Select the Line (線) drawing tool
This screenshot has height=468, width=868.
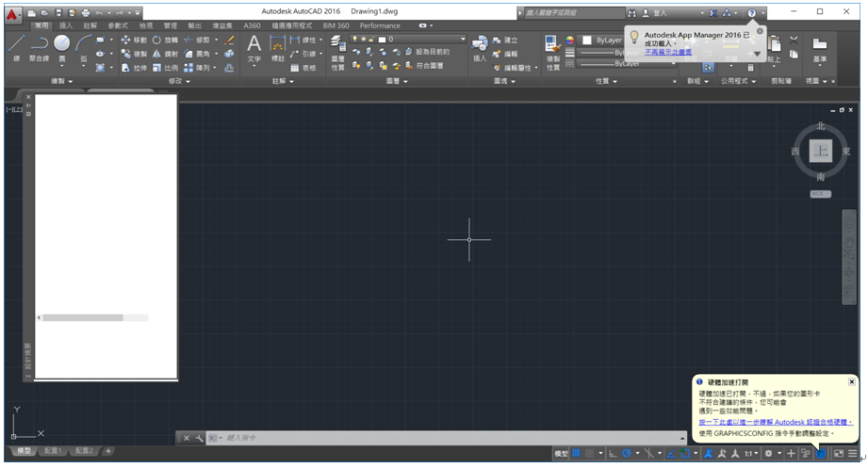(x=17, y=47)
